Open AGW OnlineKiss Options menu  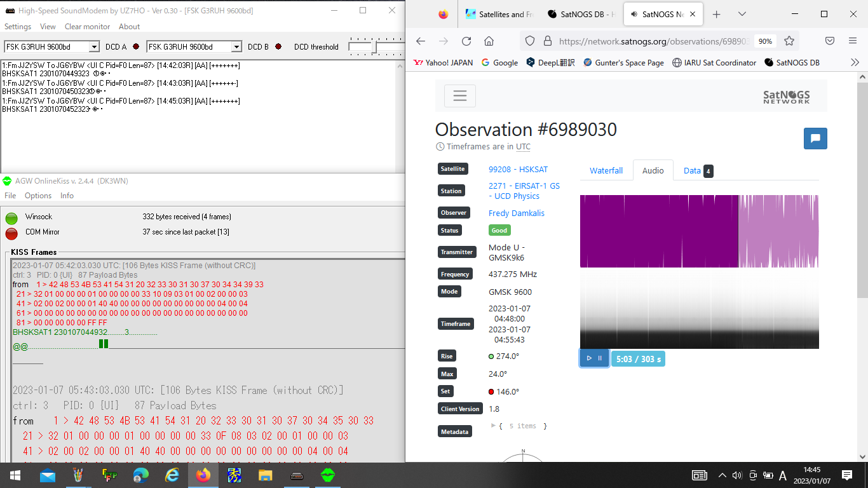coord(38,196)
